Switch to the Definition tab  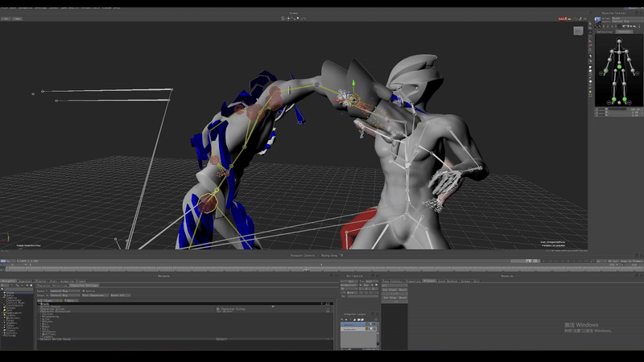click(605, 31)
